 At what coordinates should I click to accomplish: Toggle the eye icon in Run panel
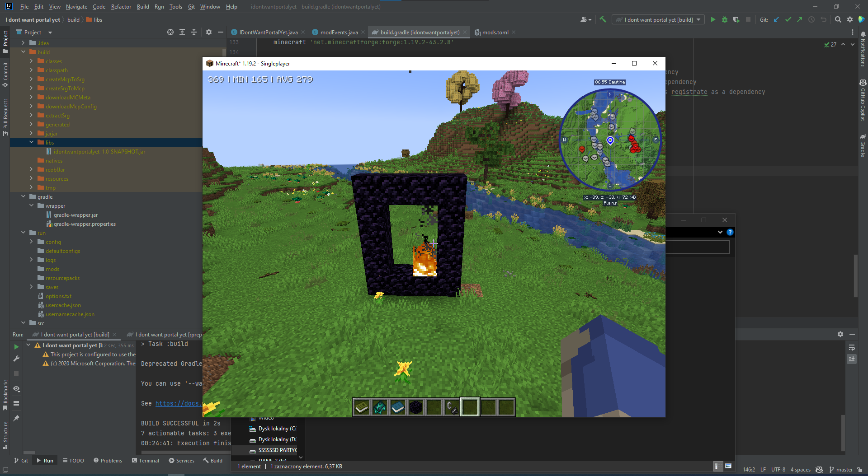[x=16, y=389]
